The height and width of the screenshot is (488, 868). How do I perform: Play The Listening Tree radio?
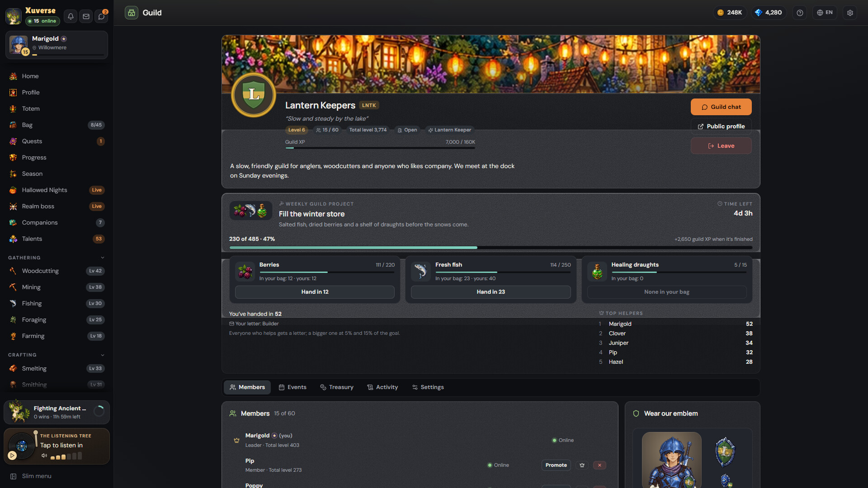click(12, 455)
